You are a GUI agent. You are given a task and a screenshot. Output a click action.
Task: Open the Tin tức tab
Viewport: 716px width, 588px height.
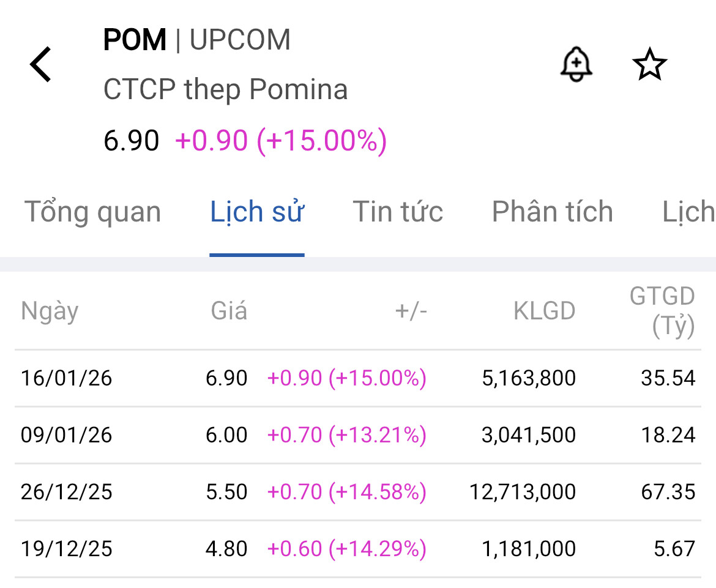398,212
